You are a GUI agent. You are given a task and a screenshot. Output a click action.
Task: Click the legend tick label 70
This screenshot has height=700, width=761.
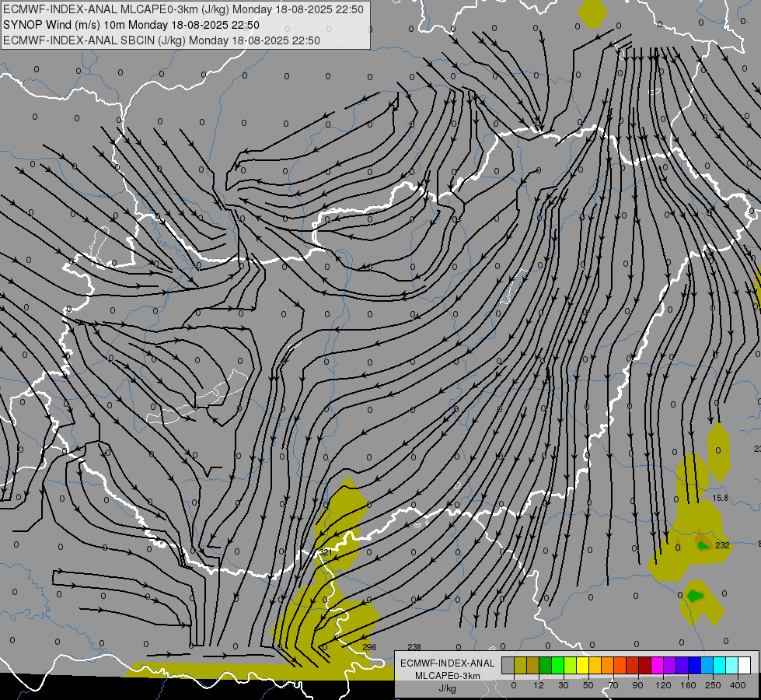click(x=613, y=685)
